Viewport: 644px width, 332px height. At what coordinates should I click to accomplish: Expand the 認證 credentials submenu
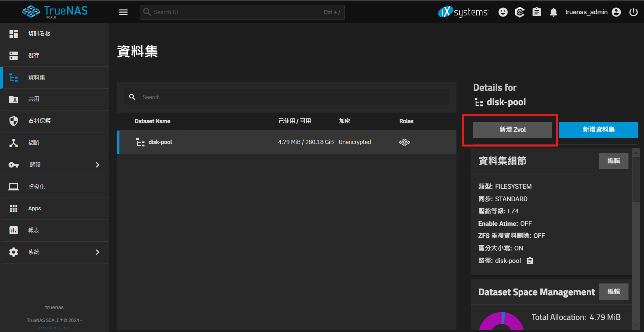[x=97, y=165]
